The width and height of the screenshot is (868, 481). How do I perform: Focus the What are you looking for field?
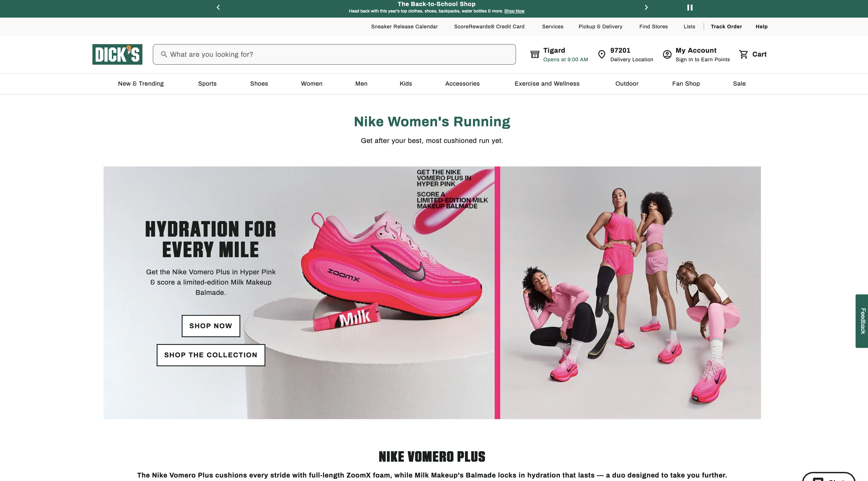click(x=334, y=54)
